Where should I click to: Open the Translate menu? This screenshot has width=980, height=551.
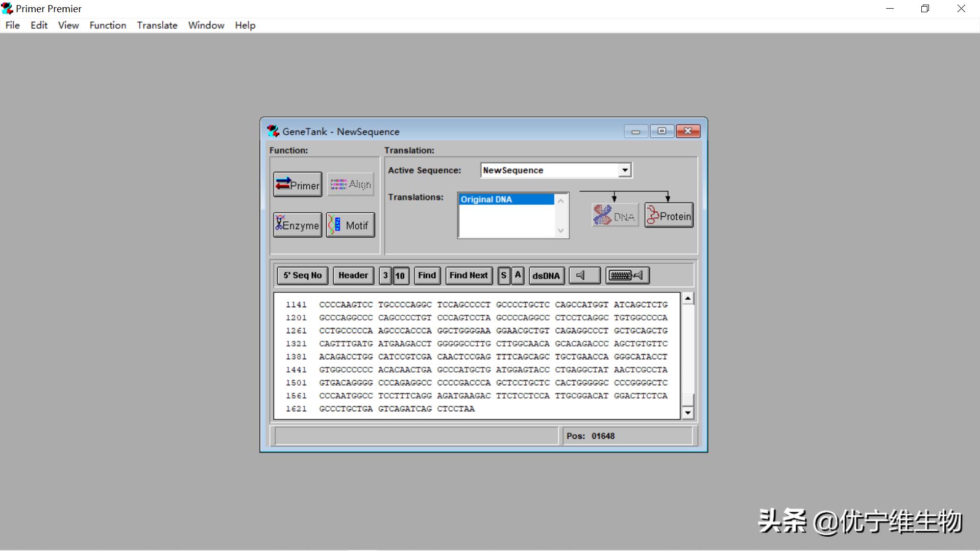pos(157,25)
